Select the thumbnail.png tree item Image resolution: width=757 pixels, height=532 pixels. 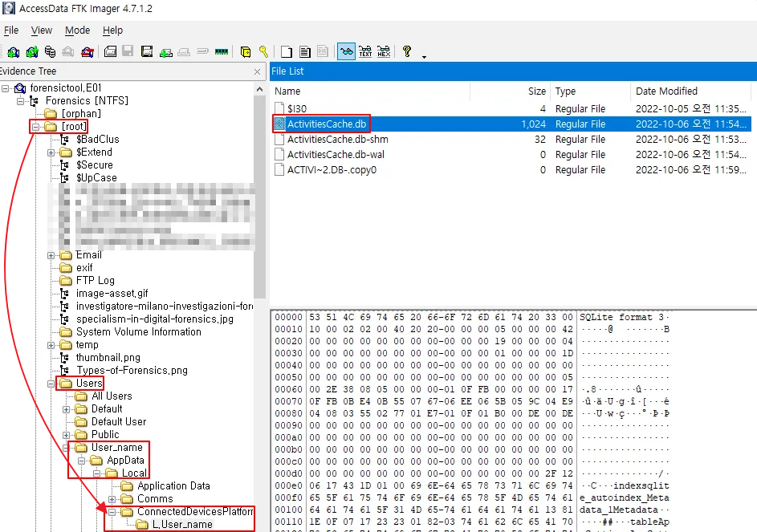pos(108,358)
